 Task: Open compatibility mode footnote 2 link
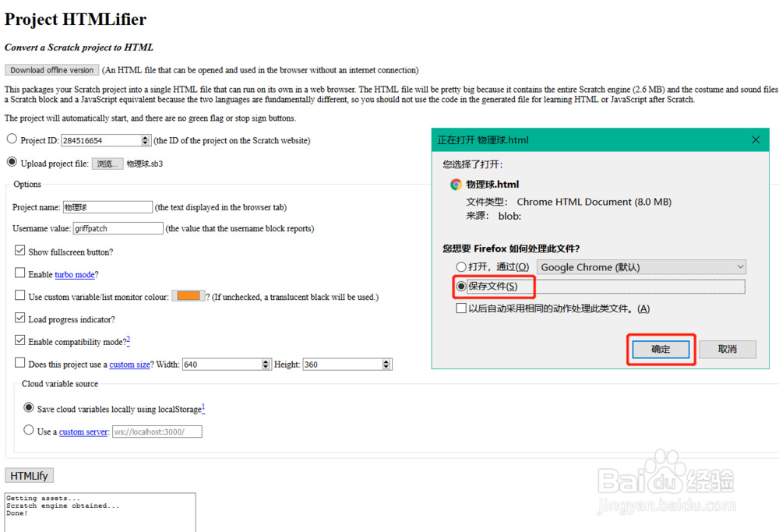129,340
